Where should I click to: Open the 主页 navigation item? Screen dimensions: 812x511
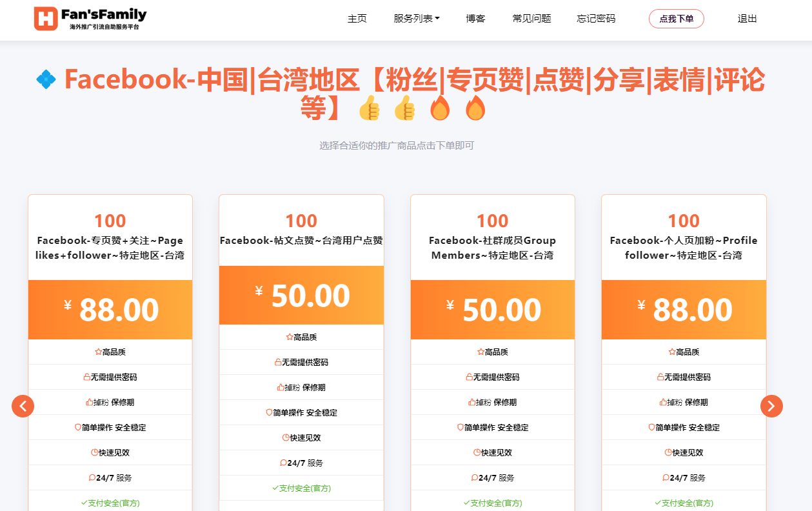coord(357,19)
